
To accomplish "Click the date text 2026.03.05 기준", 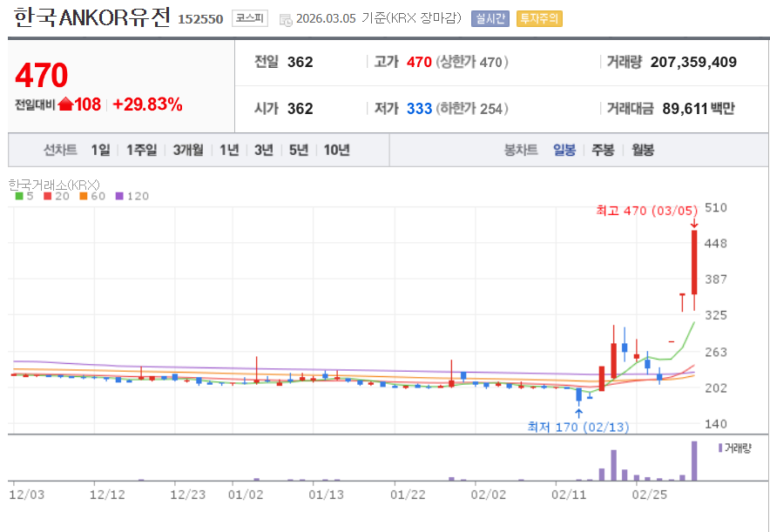I will (x=341, y=18).
